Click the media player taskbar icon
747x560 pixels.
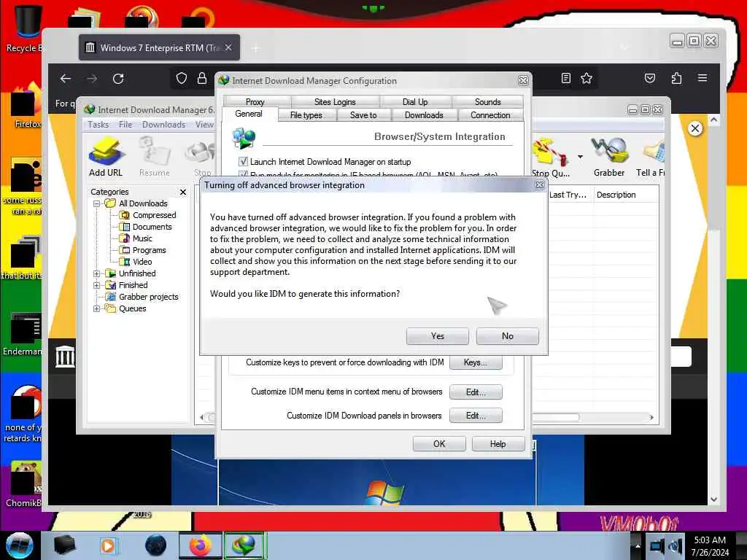pos(108,545)
